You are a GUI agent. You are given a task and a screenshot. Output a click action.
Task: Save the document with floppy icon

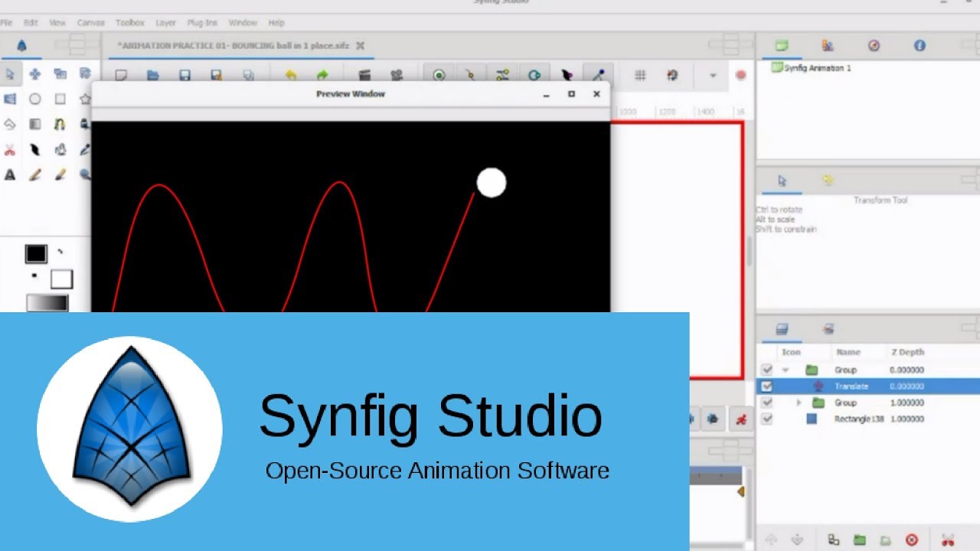[x=185, y=75]
